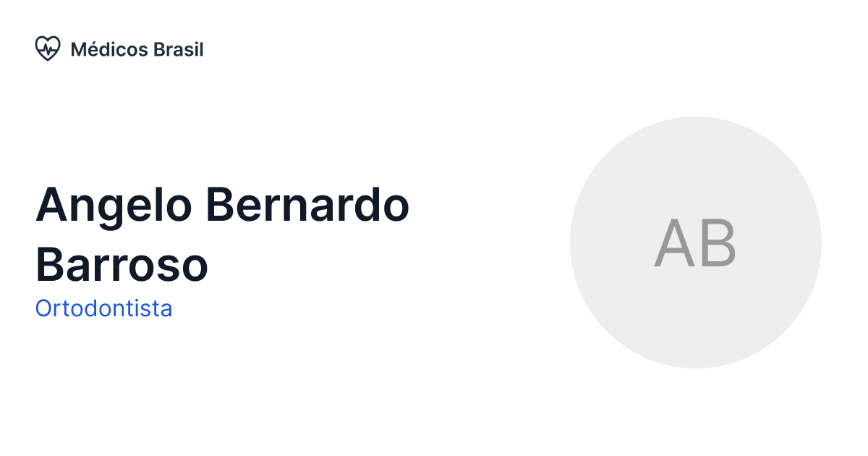Image resolution: width=868 pixels, height=456 pixels.
Task: Click the blue specialty text under the name
Action: [103, 309]
